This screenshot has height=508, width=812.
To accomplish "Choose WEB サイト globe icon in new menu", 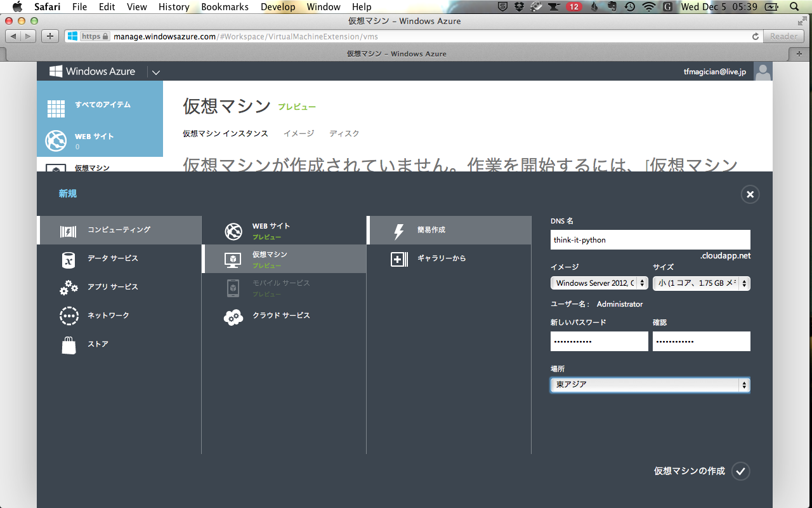I will click(x=233, y=232).
